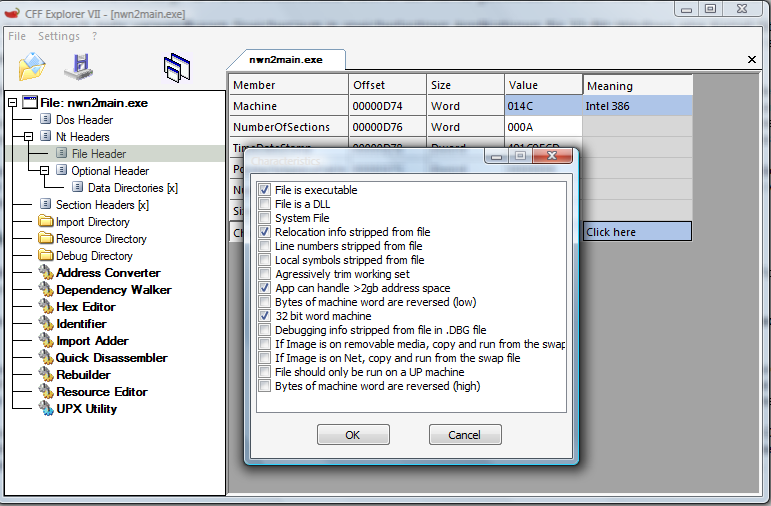Uncheck the File is executable option
The width and height of the screenshot is (771, 506).
264,190
